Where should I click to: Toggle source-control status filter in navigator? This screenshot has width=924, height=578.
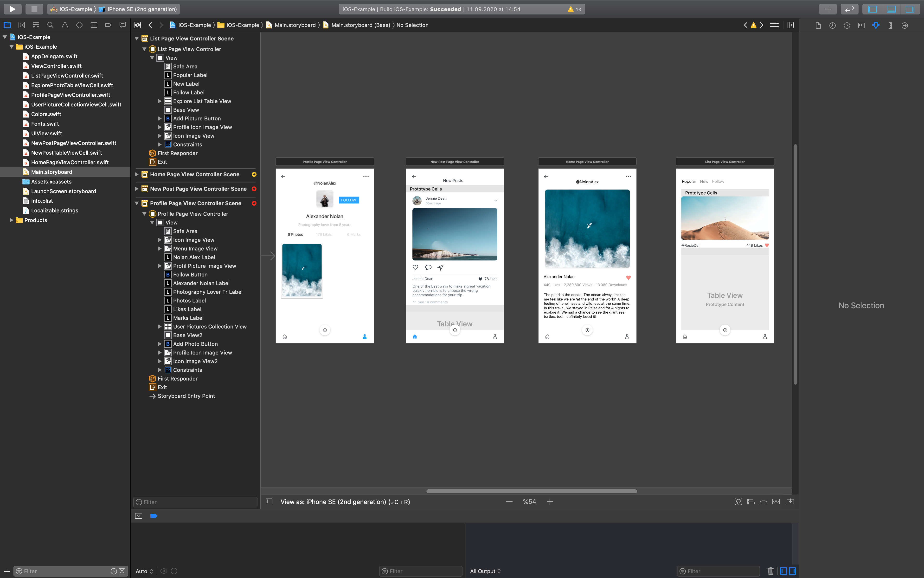122,571
